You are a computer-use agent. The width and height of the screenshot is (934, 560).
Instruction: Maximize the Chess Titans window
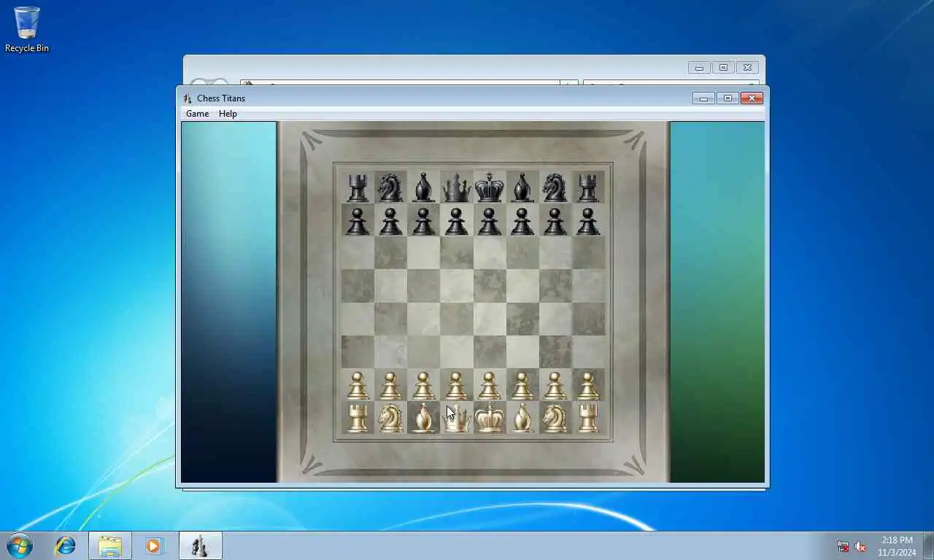coord(727,98)
